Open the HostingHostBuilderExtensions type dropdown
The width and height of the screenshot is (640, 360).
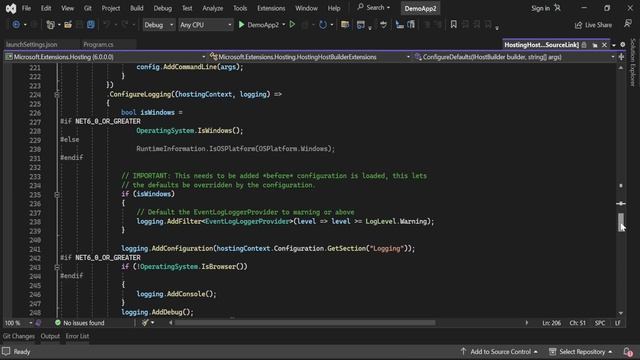click(310, 57)
